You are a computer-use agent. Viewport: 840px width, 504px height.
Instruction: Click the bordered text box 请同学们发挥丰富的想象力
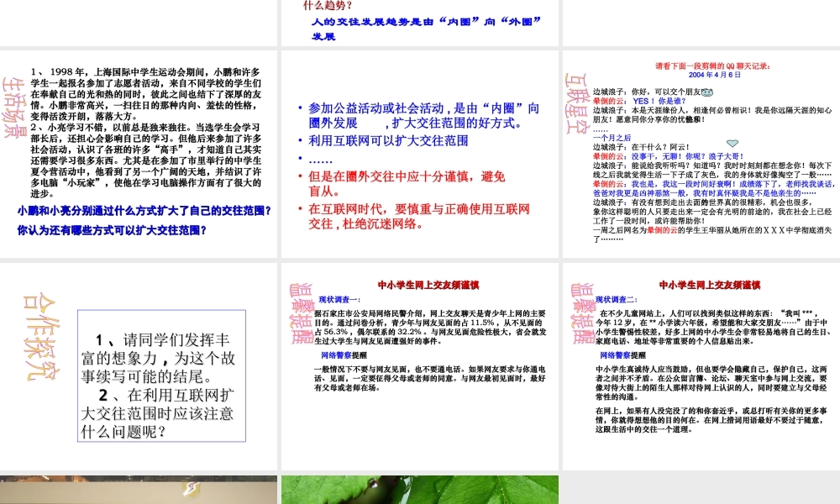pos(162,375)
